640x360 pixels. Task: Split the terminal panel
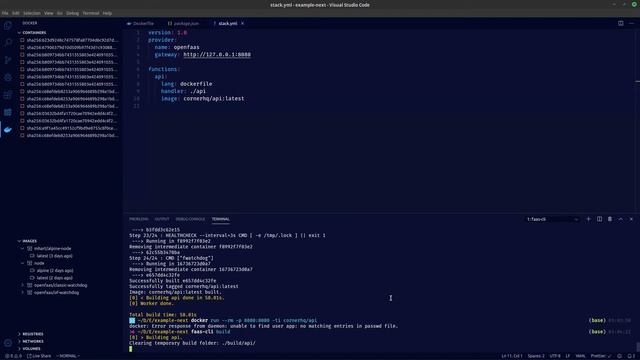[599, 219]
